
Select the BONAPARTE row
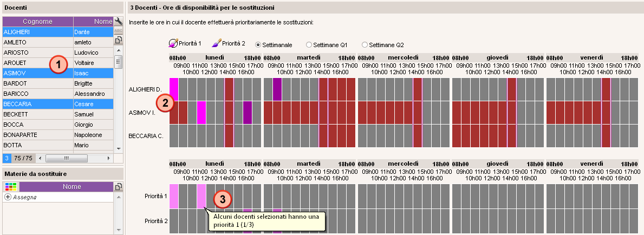[x=58, y=135]
